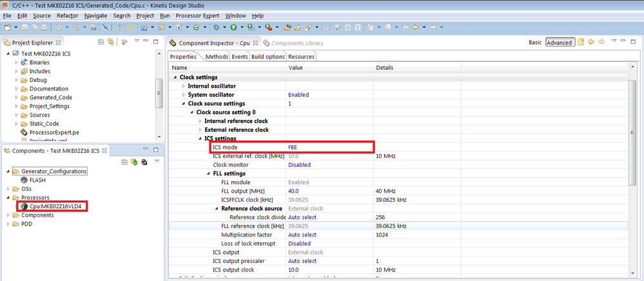Click Component Inspector back arrow icon
Screen dimensions: 644x281
[591, 42]
